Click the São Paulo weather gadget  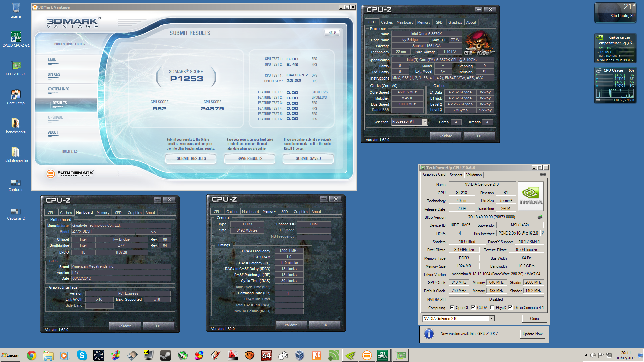tap(615, 13)
